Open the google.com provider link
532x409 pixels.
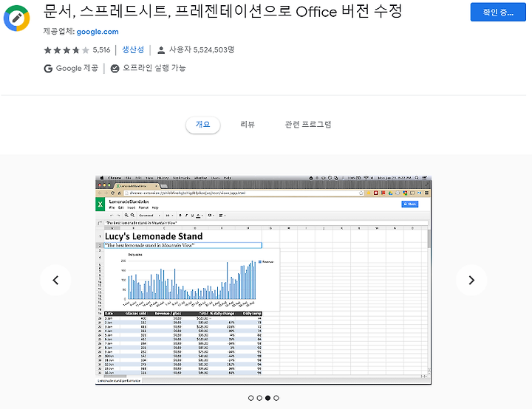click(98, 32)
